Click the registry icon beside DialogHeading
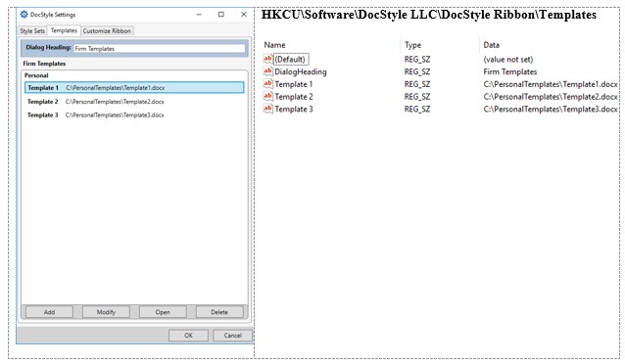 click(267, 71)
